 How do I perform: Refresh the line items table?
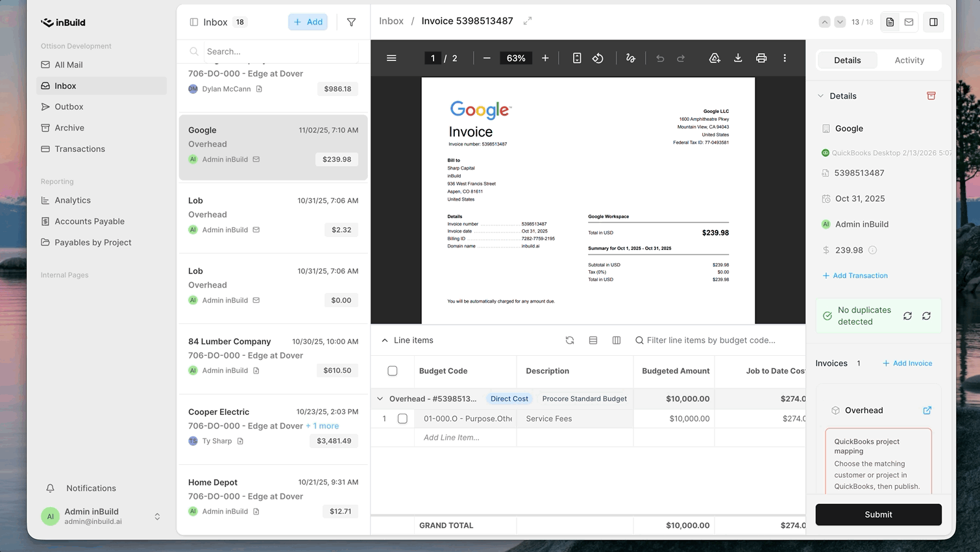click(570, 340)
